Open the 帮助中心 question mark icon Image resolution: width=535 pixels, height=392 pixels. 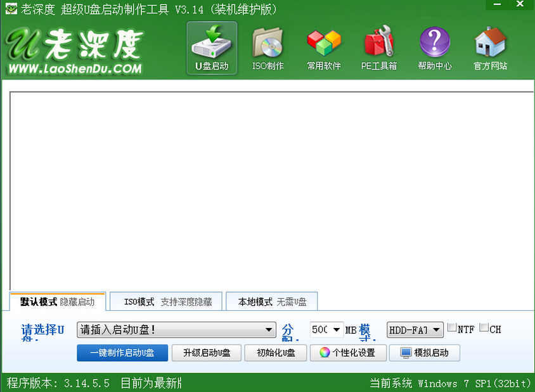pos(435,48)
